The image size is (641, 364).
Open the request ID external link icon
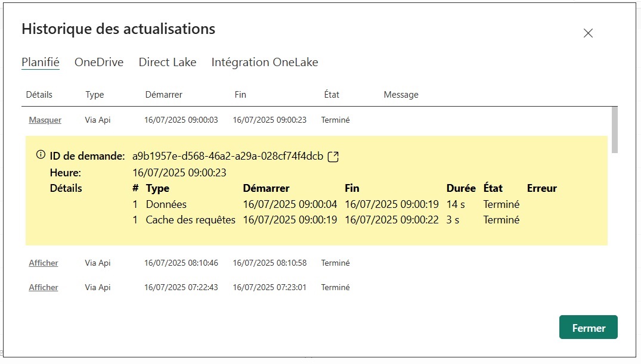(333, 157)
